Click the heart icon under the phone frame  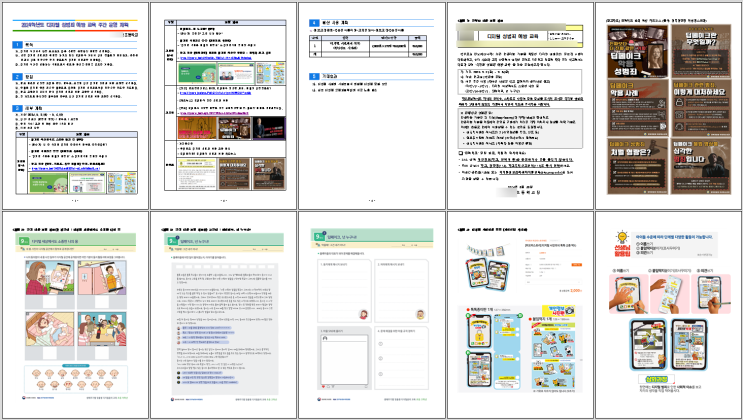pyautogui.click(x=325, y=387)
